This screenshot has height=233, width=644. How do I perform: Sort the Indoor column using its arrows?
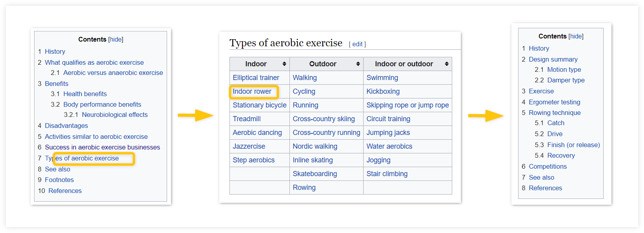284,64
